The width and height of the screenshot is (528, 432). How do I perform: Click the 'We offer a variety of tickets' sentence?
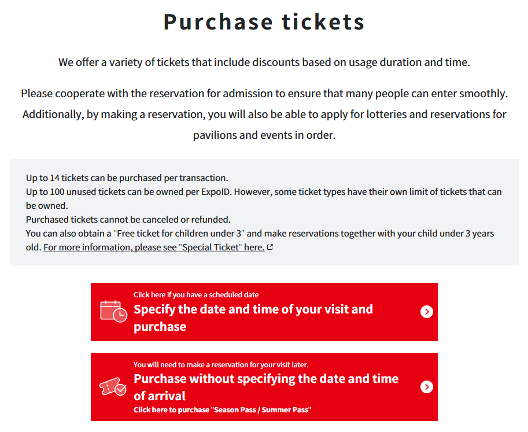click(x=264, y=62)
